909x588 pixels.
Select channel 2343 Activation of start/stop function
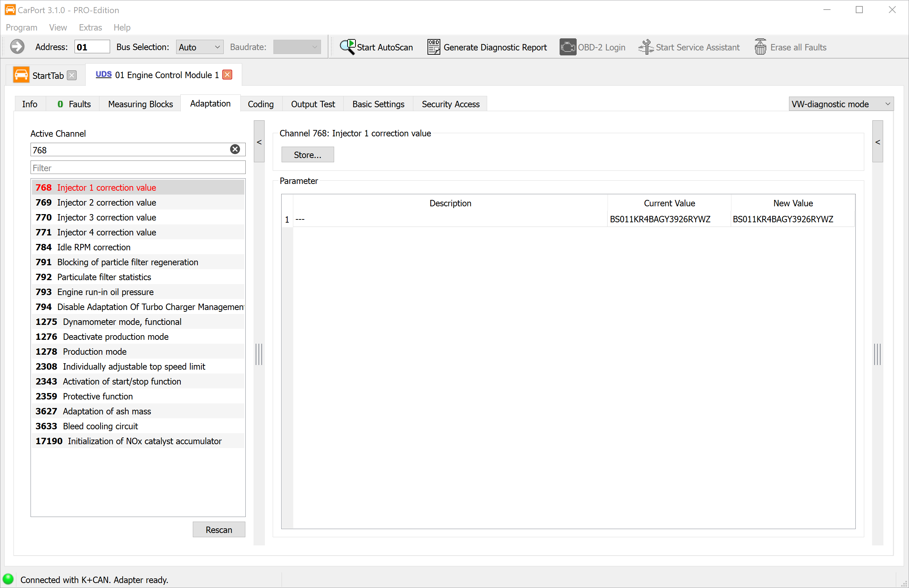pyautogui.click(x=138, y=381)
